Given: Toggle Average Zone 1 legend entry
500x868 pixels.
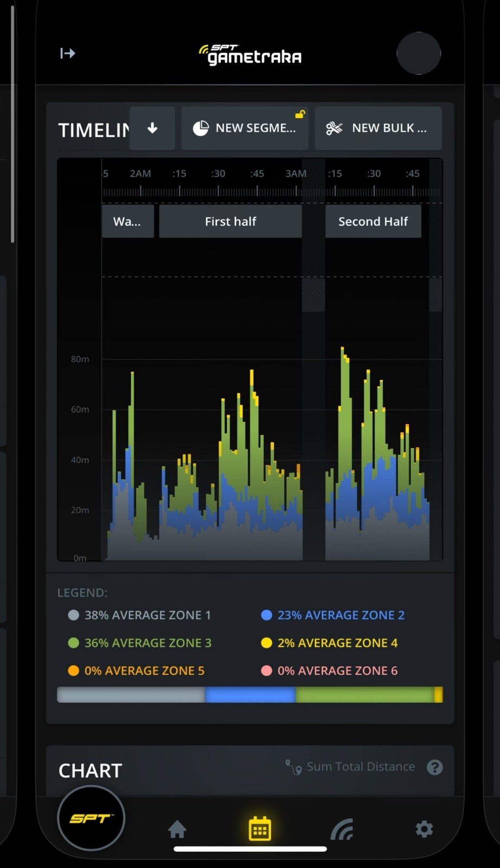Looking at the screenshot, I should (139, 615).
